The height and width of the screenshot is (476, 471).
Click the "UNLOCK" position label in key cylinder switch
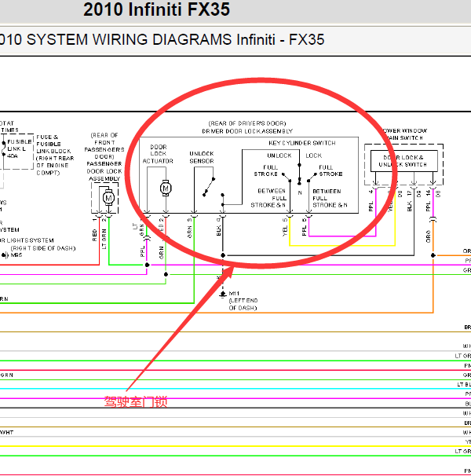(279, 156)
